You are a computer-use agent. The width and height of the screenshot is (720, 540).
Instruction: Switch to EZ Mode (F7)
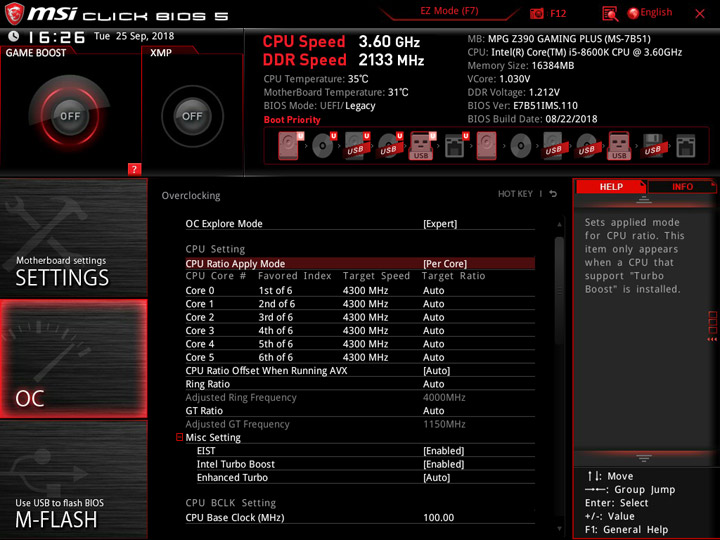click(450, 11)
